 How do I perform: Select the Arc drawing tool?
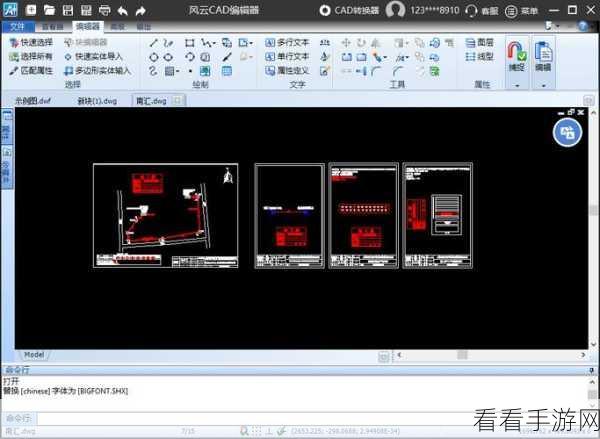pos(190,57)
